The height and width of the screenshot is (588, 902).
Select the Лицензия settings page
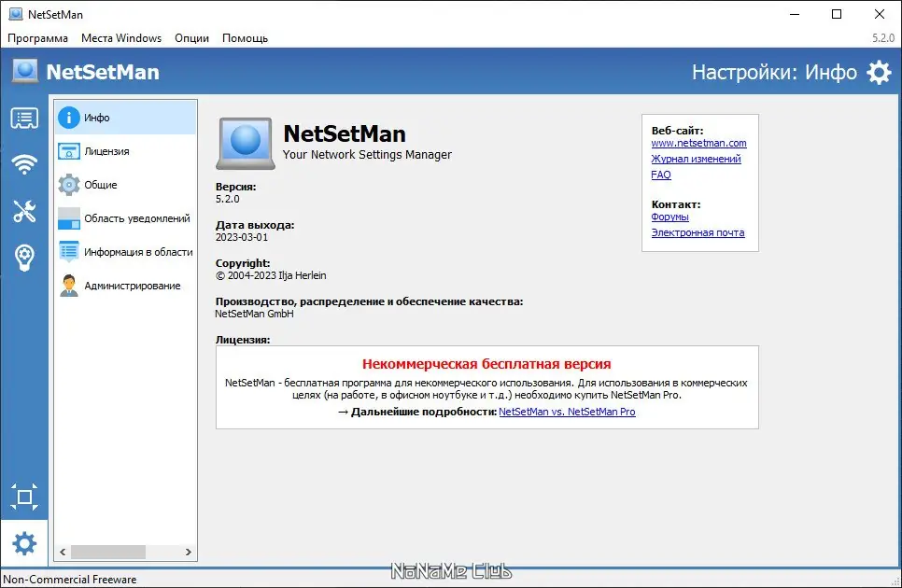click(126, 151)
